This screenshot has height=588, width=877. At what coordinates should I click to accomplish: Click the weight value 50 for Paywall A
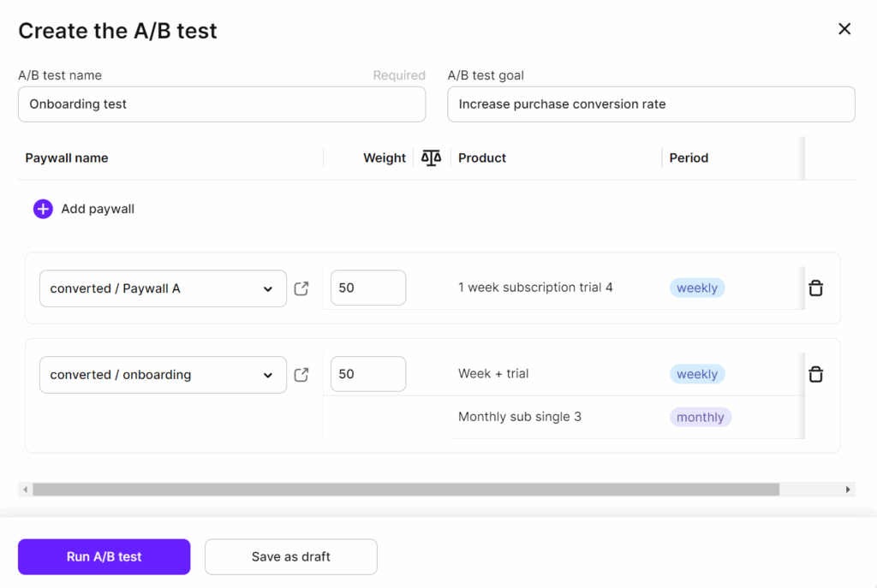coord(367,288)
